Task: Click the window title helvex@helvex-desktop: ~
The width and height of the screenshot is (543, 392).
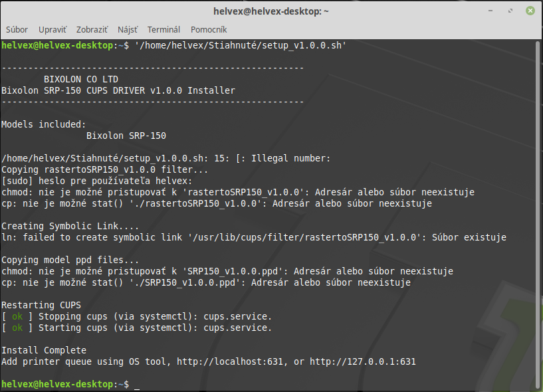Action: [271, 11]
